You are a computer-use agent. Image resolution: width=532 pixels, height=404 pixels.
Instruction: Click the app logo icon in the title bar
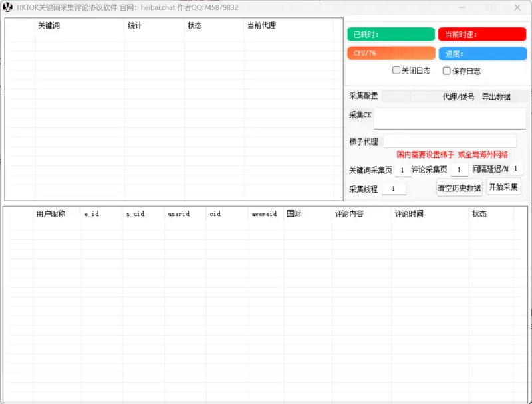[x=8, y=7]
